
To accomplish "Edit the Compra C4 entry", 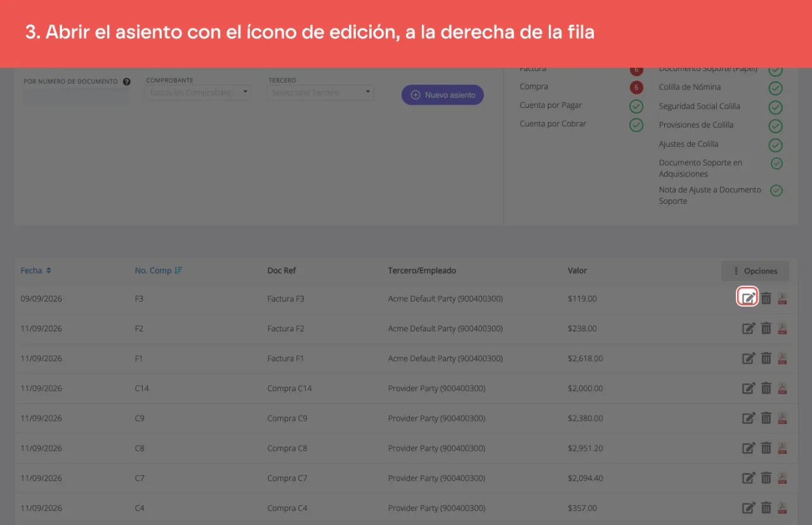I will (749, 507).
